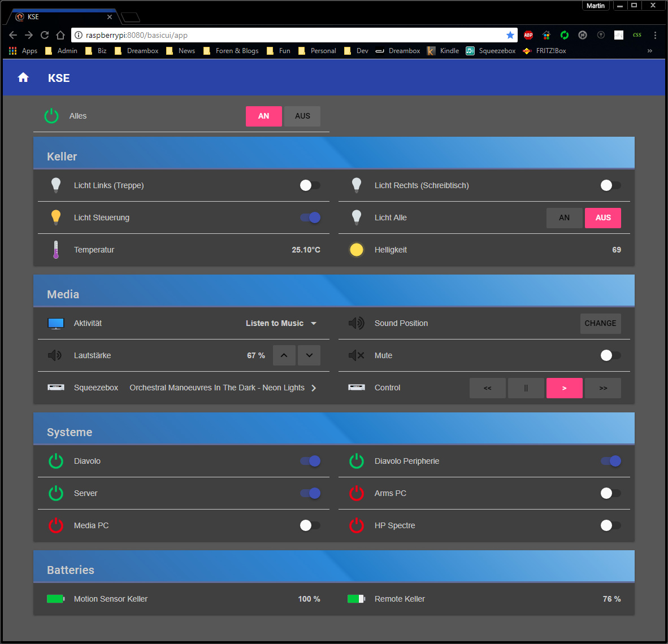This screenshot has height=644, width=668.
Task: Click the red power icon for Media PC
Action: [x=56, y=525]
